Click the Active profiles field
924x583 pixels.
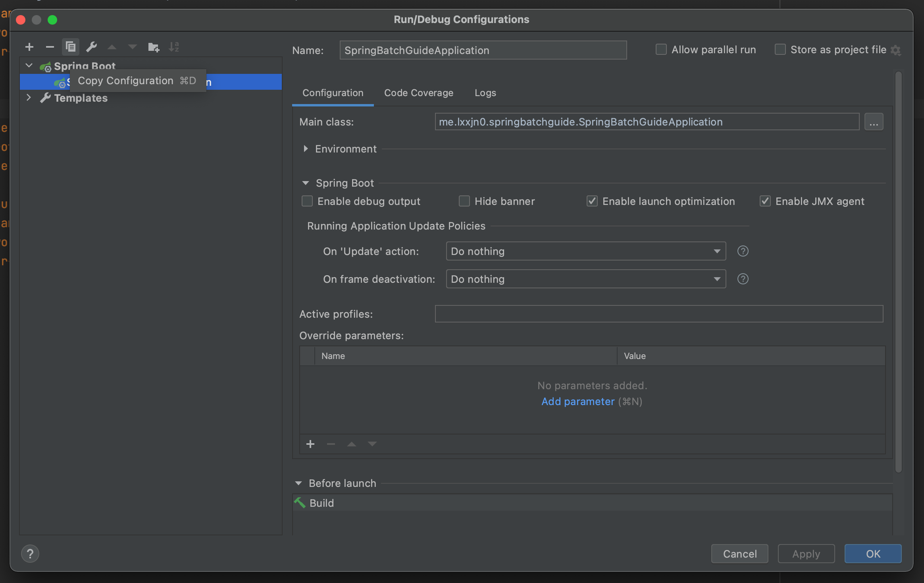[659, 314]
